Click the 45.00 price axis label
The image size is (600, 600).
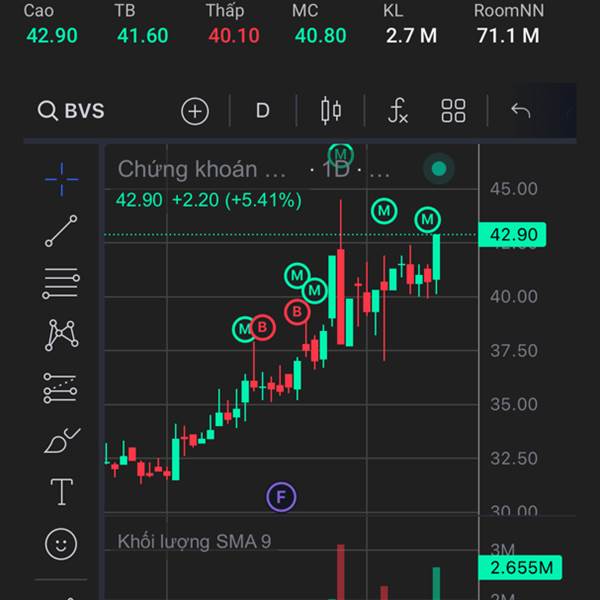[514, 189]
